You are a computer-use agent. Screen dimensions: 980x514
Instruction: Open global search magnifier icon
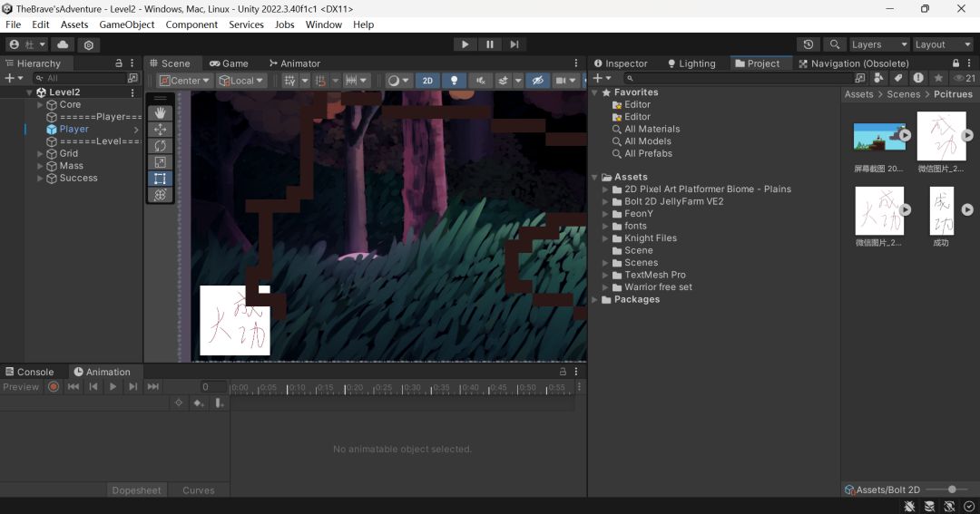tap(835, 44)
